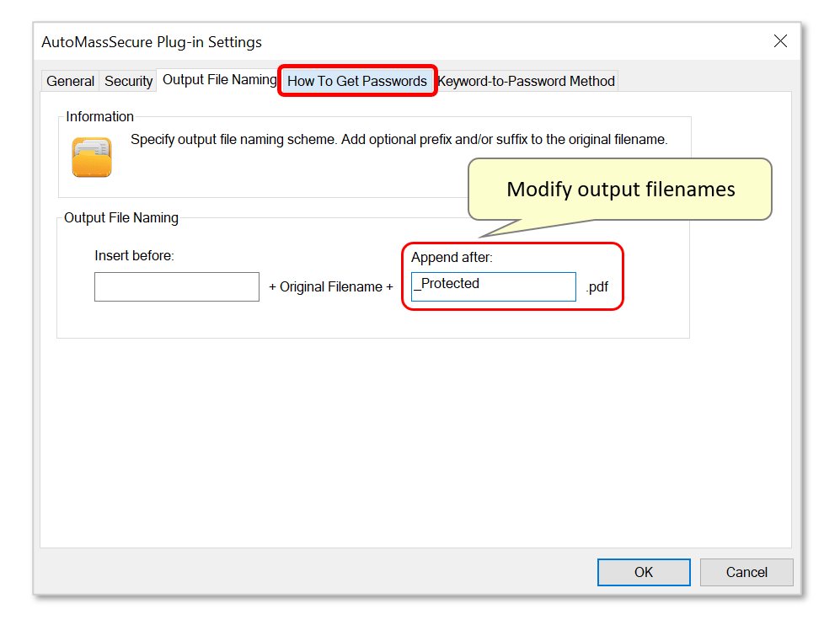Confirm settings with the OK button

(644, 572)
